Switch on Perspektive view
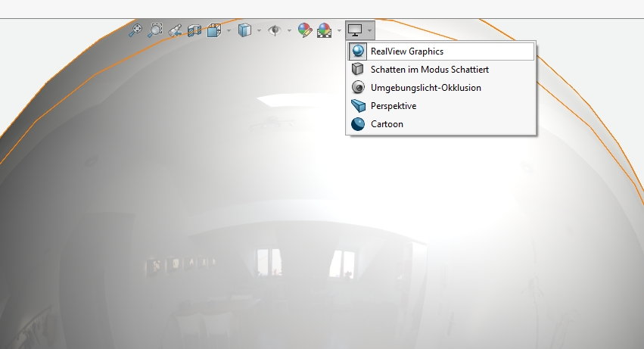644x349 pixels. tap(441, 106)
